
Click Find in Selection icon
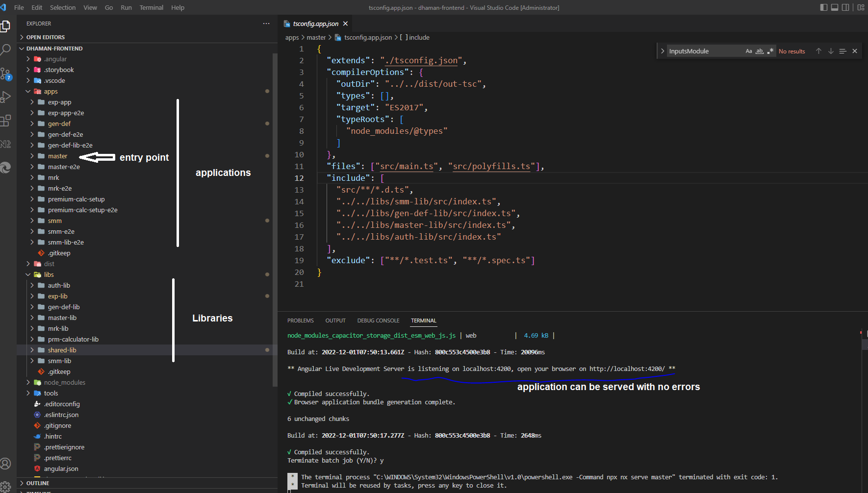point(842,51)
